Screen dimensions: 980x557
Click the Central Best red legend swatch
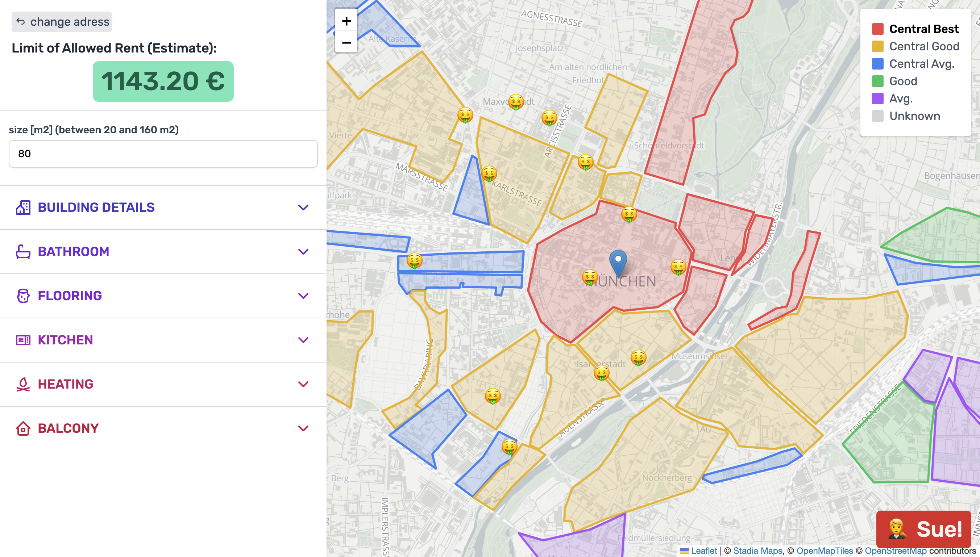point(877,29)
